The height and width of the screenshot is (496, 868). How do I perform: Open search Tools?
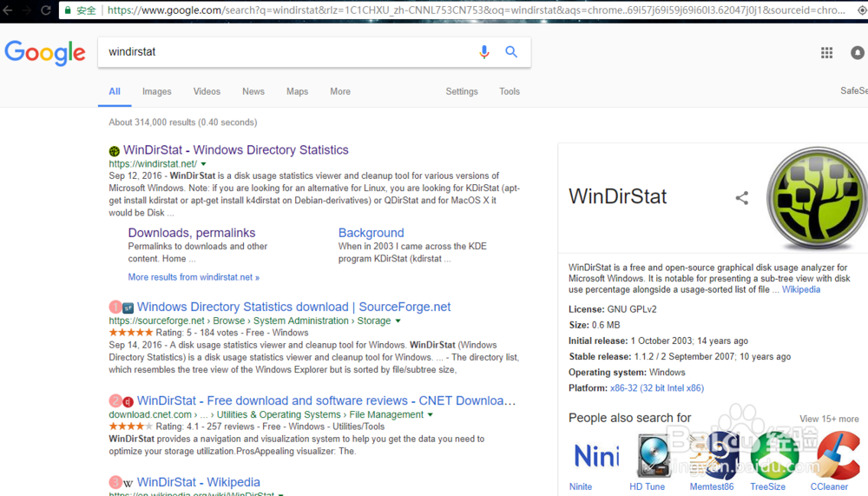[x=510, y=91]
